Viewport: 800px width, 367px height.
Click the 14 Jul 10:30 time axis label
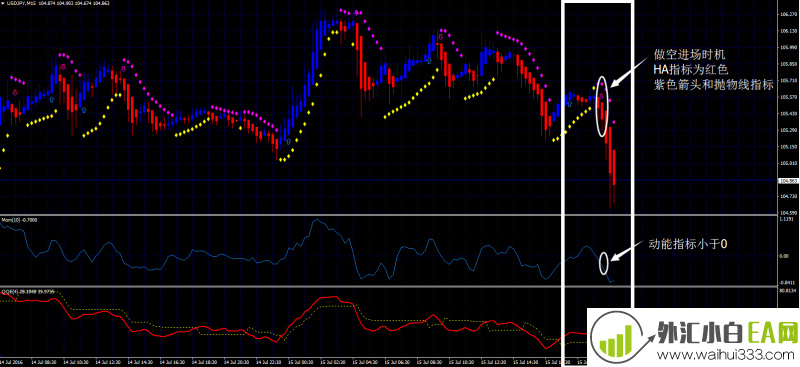76,362
